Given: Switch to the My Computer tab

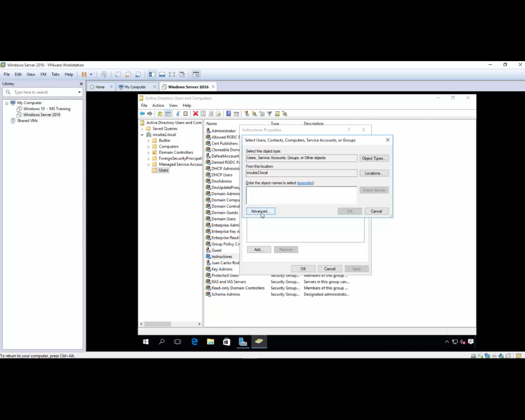Looking at the screenshot, I should 137,87.
